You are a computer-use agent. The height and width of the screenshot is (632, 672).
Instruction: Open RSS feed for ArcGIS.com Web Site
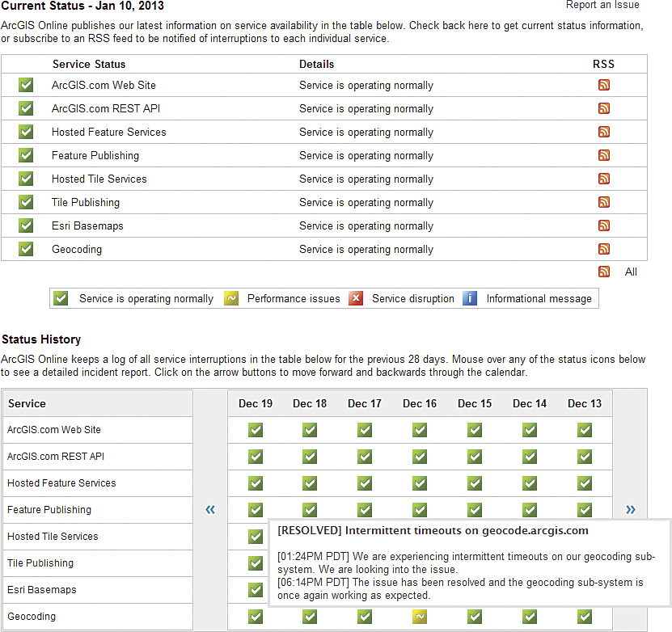click(x=603, y=85)
